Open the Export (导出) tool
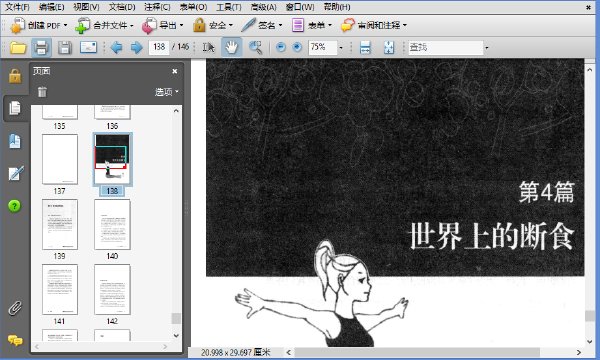 [x=163, y=26]
